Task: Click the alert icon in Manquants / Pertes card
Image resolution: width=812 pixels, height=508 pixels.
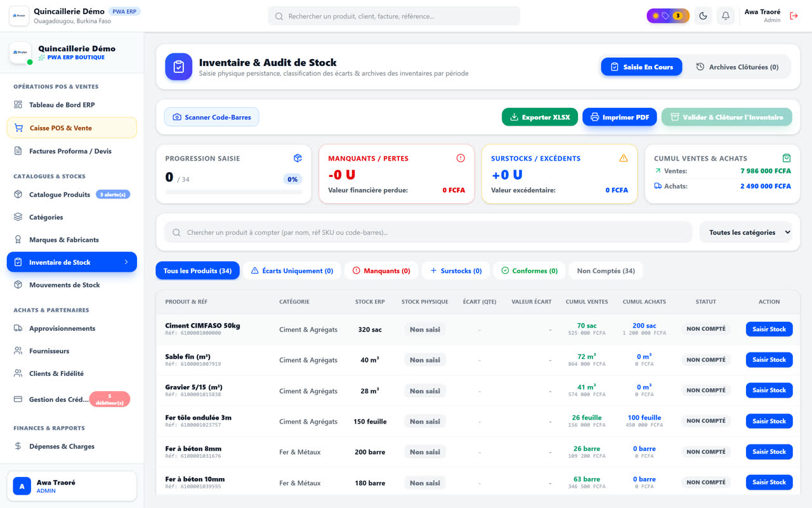Action: 461,158
